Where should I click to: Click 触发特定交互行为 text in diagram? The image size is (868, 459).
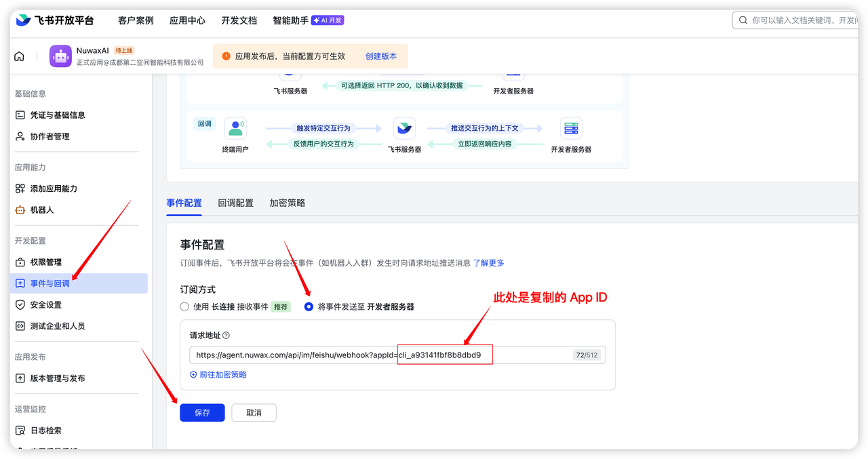point(323,128)
